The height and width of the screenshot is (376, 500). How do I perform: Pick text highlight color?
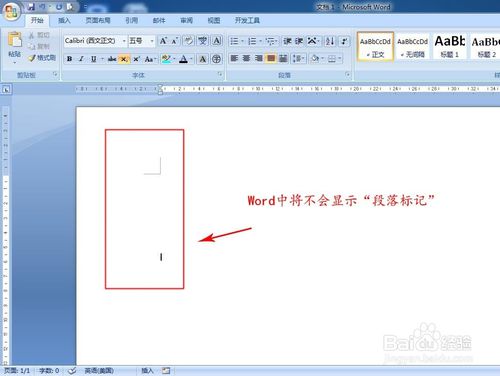click(166, 59)
